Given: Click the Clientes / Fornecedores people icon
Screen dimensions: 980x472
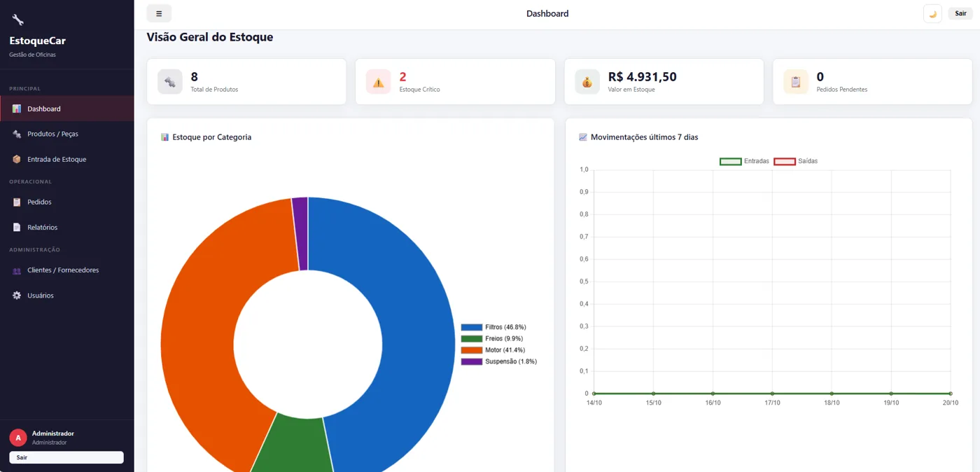Looking at the screenshot, I should pos(17,270).
